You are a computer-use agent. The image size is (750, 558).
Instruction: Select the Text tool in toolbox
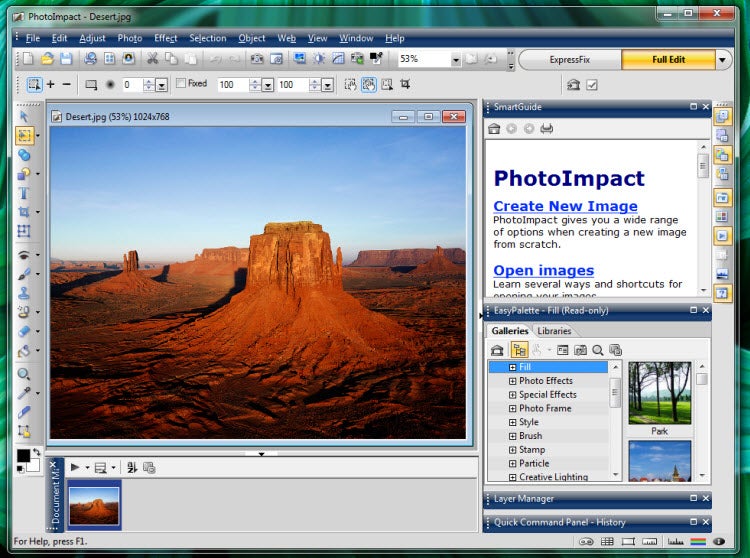coord(23,193)
